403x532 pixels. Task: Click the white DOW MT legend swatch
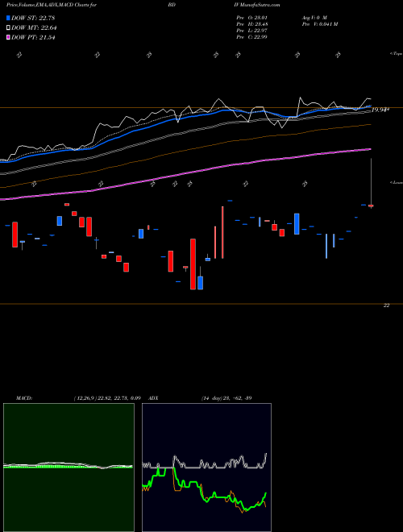(x=9, y=28)
